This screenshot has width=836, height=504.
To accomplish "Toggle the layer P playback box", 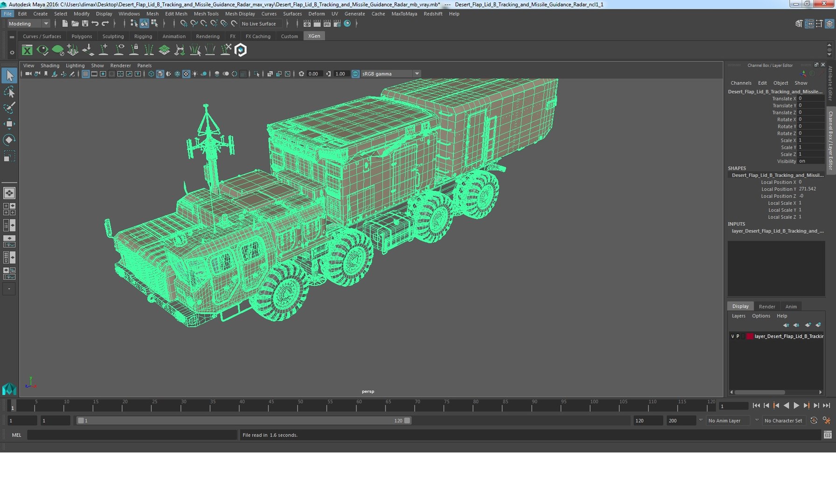I will point(738,336).
